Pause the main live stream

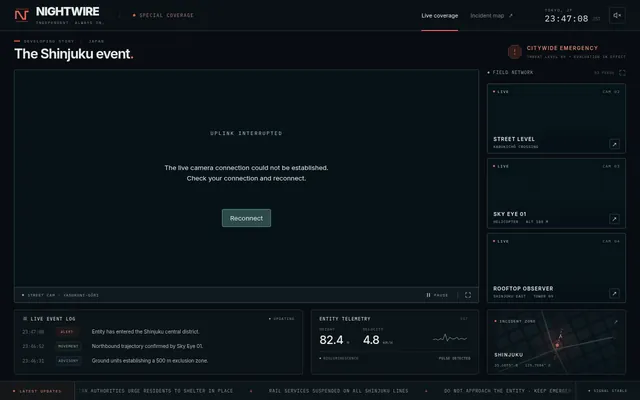(x=437, y=295)
